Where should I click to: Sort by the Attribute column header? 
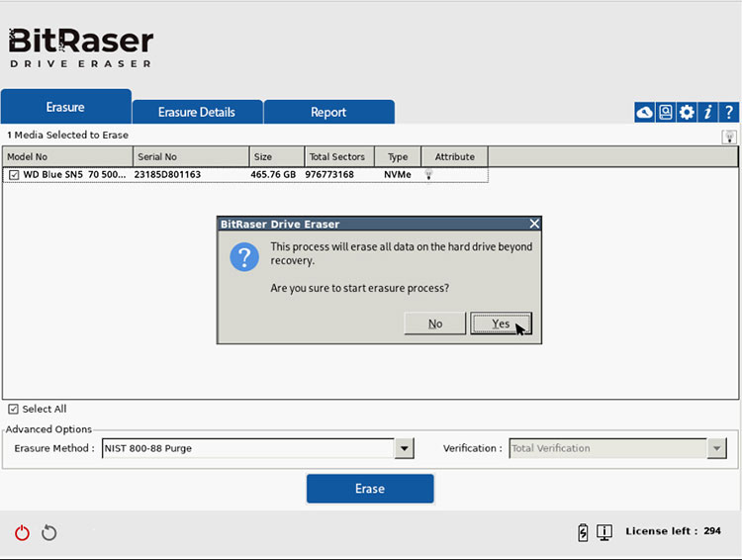[454, 156]
